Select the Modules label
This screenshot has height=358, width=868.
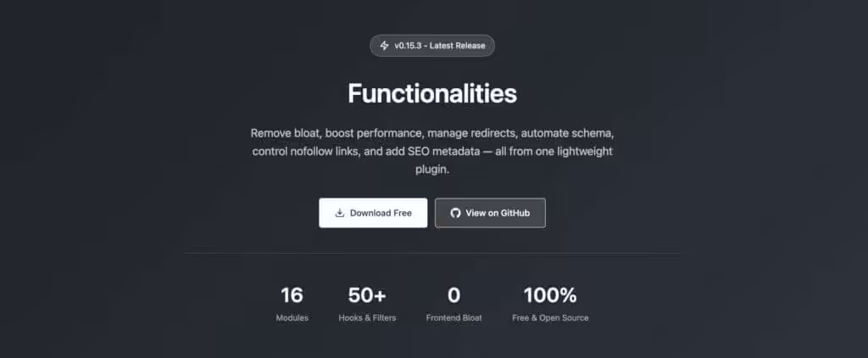click(x=292, y=318)
